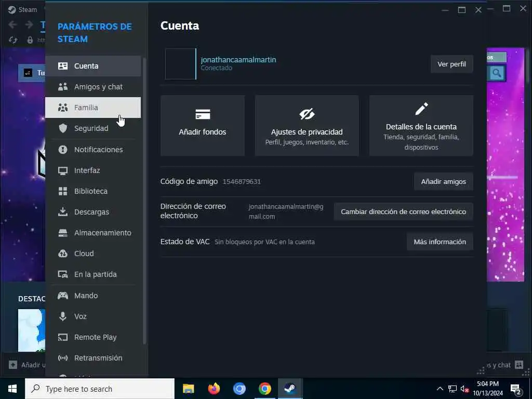Viewport: 532px width, 399px height.
Task: Open the Windows Start menu
Action: click(12, 389)
